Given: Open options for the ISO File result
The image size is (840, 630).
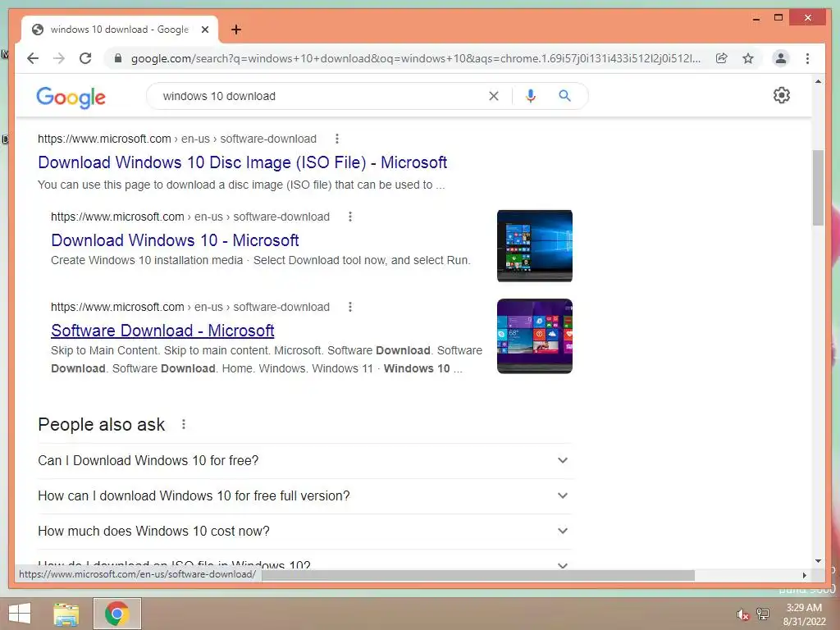Looking at the screenshot, I should coord(337,139).
